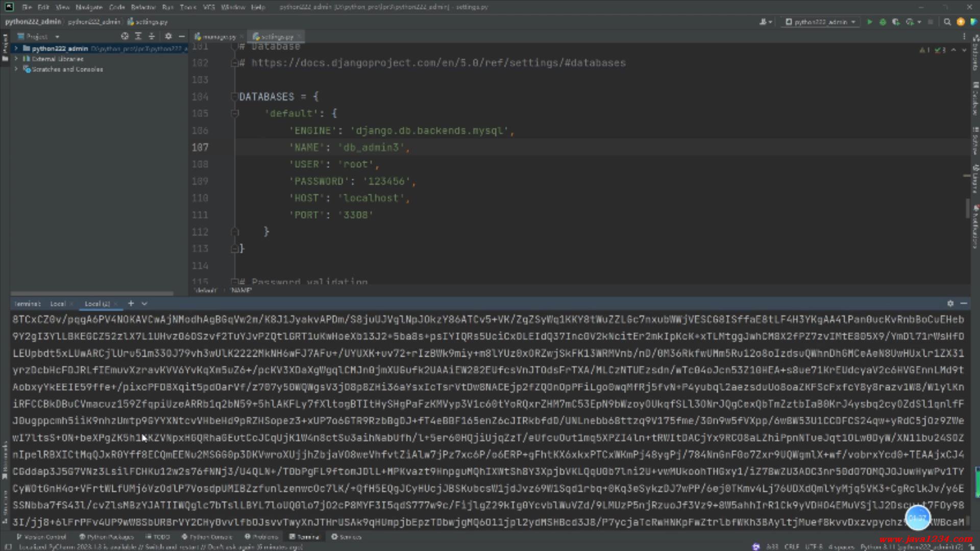
Task: Switch to manage.py editor tab
Action: (x=218, y=37)
